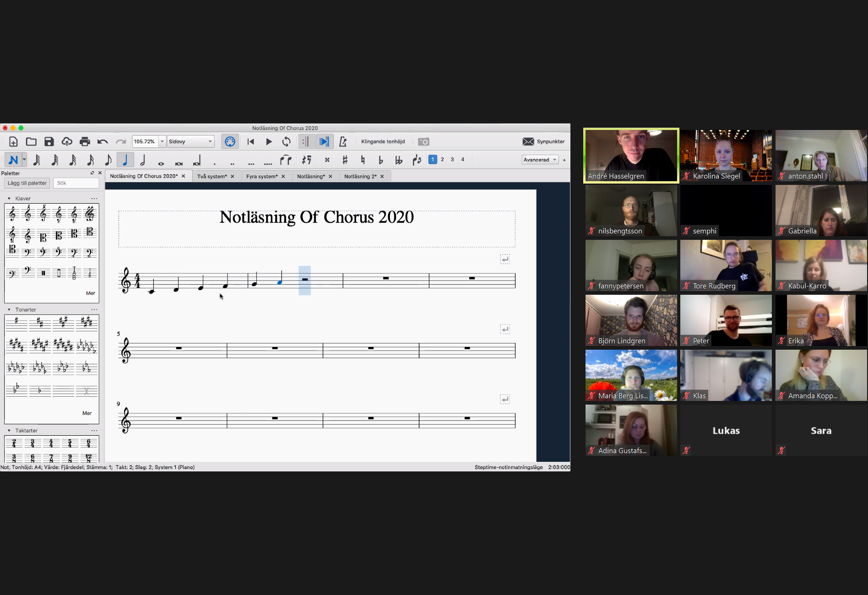
Task: Toggle note input mode (N button)
Action: point(13,160)
